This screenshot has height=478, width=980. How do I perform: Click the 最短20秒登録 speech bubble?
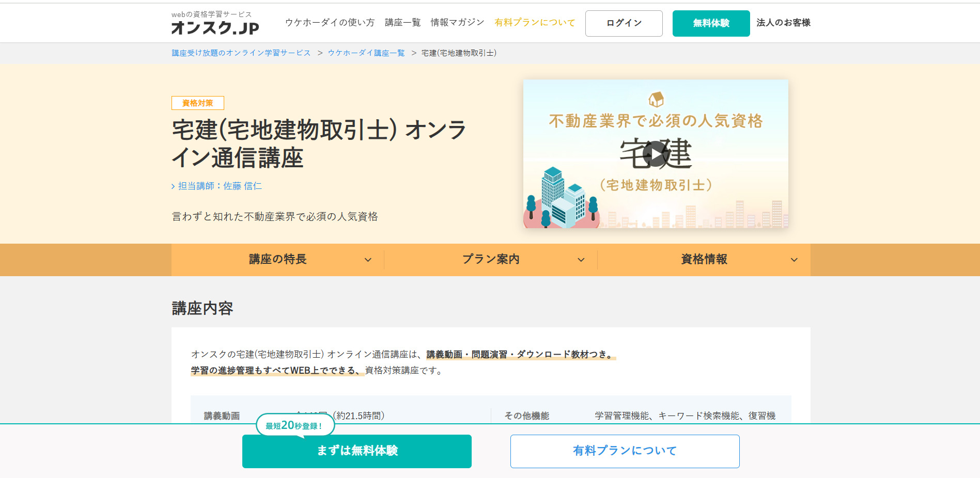295,425
